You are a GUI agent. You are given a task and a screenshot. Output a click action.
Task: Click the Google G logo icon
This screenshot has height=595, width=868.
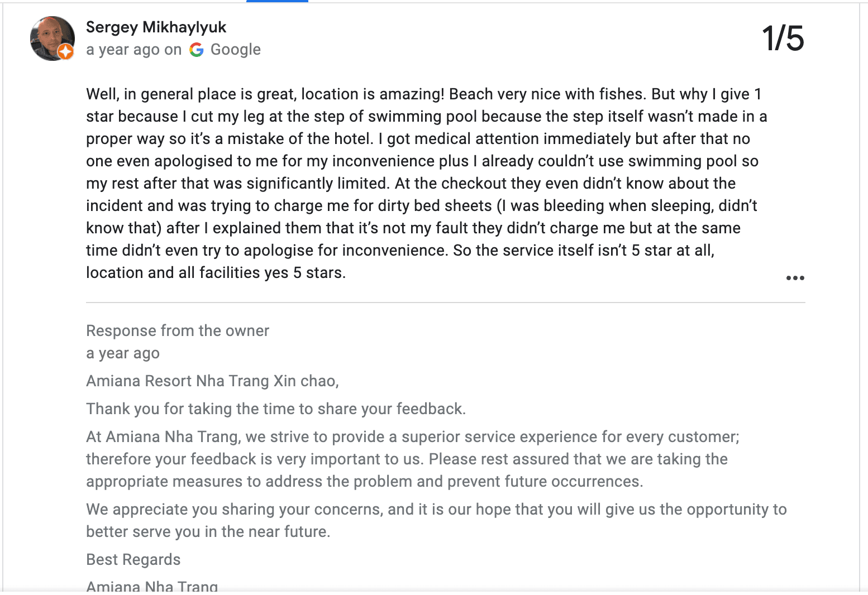[x=196, y=50]
